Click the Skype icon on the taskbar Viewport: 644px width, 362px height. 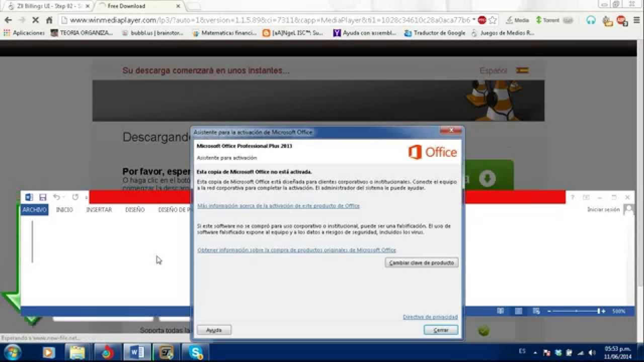pyautogui.click(x=196, y=352)
